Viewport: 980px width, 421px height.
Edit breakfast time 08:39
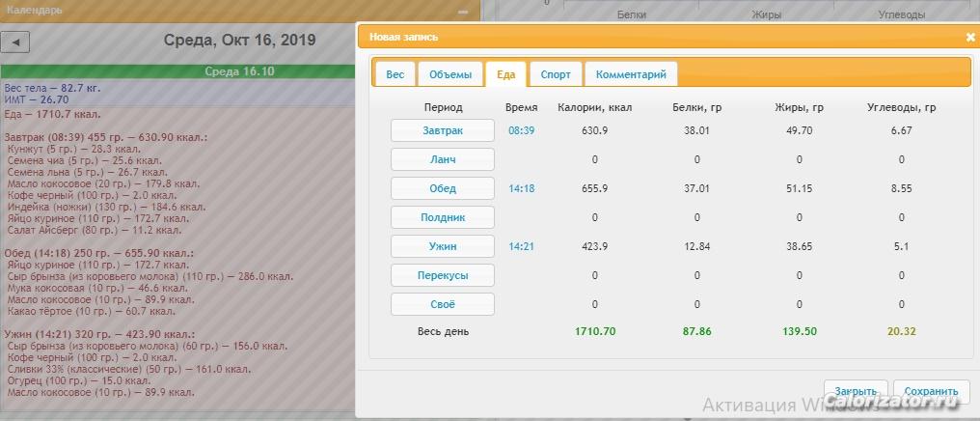[x=521, y=130]
